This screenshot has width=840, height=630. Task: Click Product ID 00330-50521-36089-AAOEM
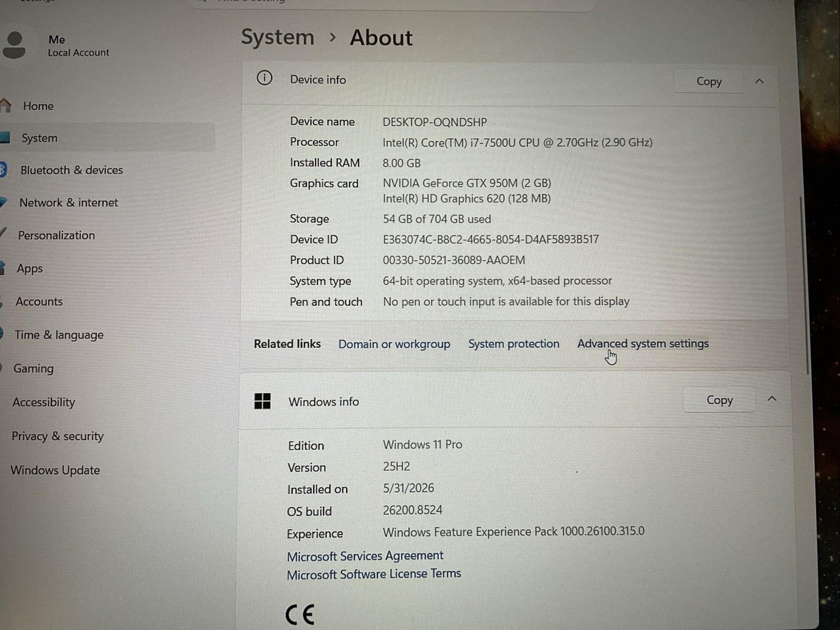pos(453,260)
